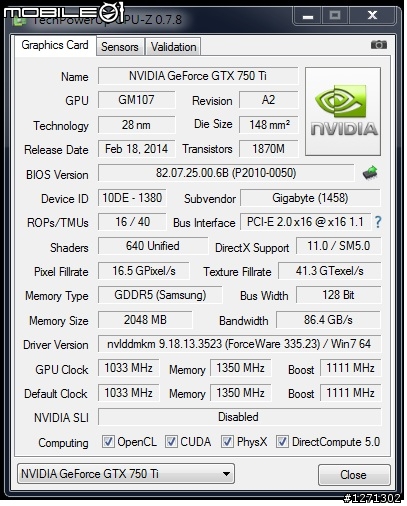Click the NVIDIA SLI field showing Disabled
The width and height of the screenshot is (407, 506).
[x=239, y=417]
